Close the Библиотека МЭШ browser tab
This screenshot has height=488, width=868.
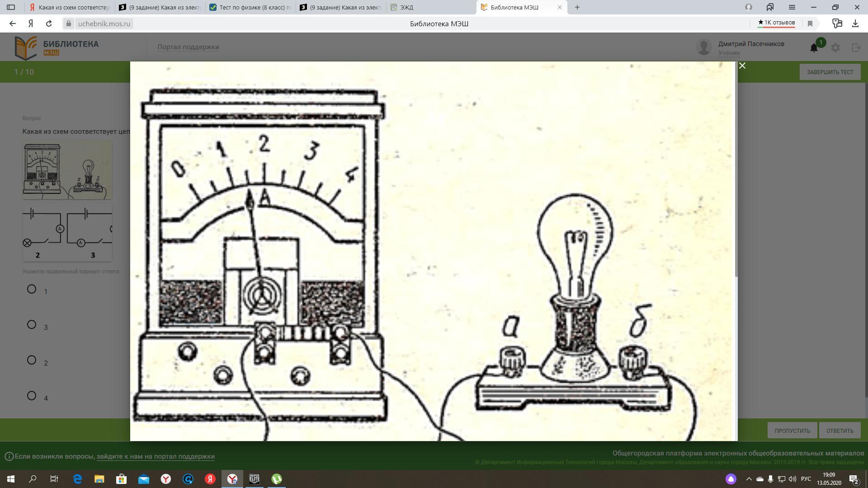tap(560, 7)
